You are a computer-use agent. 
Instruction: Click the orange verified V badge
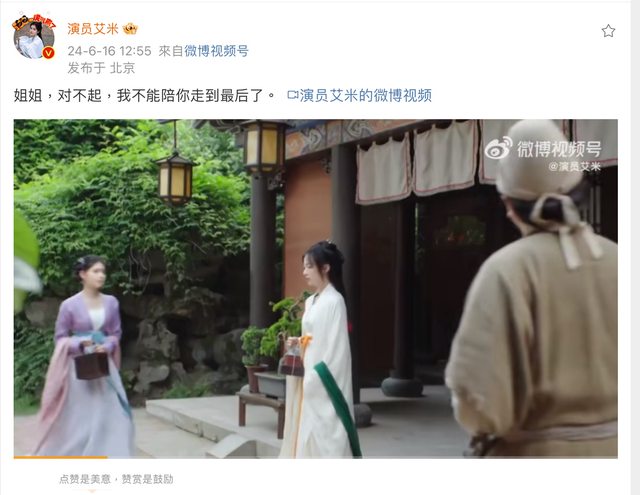point(49,53)
